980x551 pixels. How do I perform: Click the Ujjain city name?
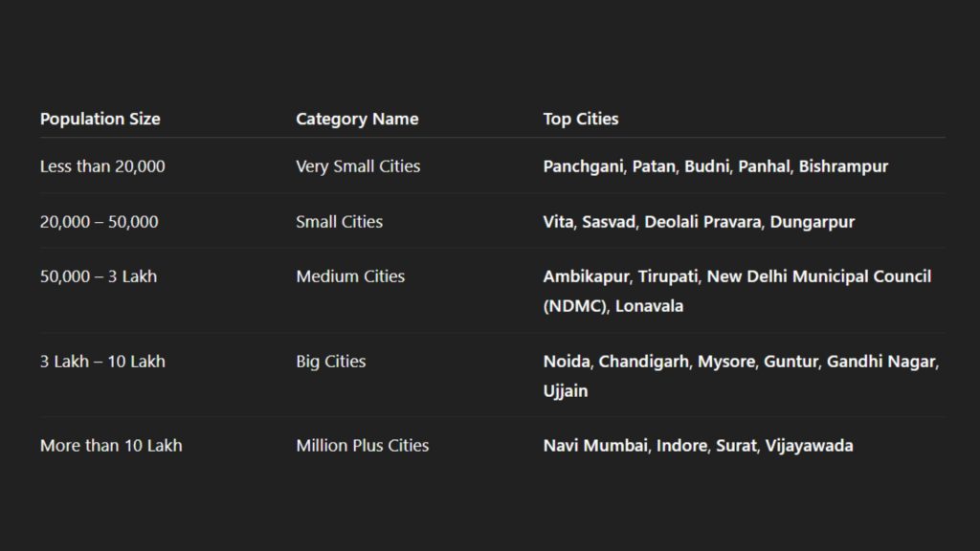point(566,391)
